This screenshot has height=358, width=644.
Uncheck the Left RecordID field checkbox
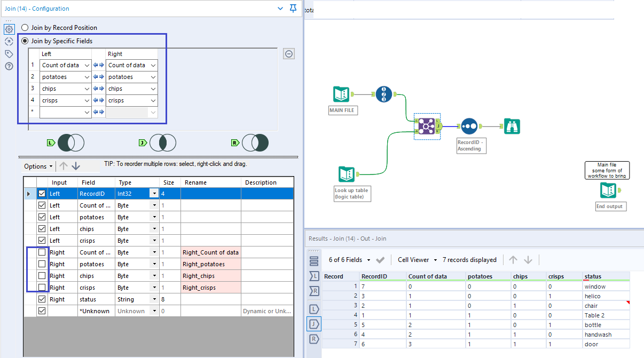pyautogui.click(x=42, y=193)
